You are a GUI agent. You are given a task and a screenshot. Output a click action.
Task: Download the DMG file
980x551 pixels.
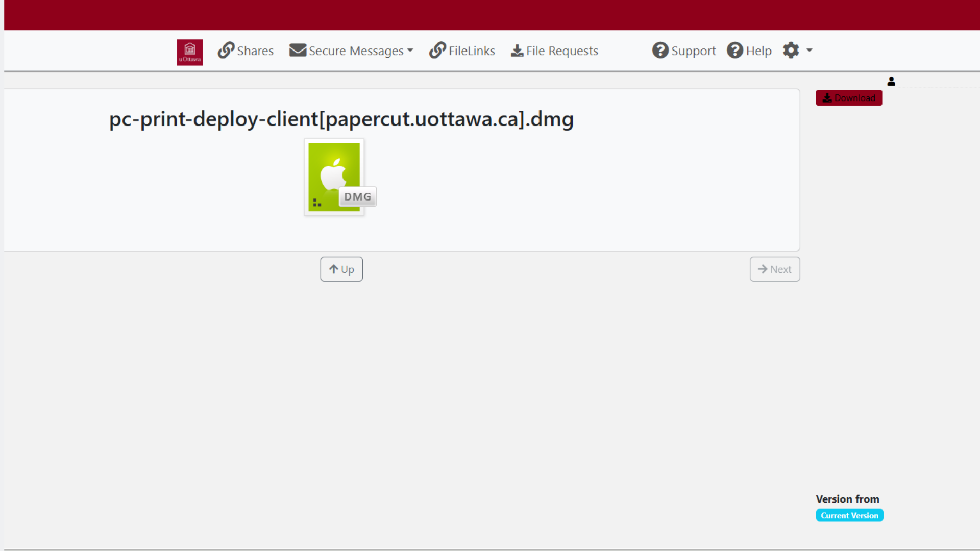[x=849, y=98]
